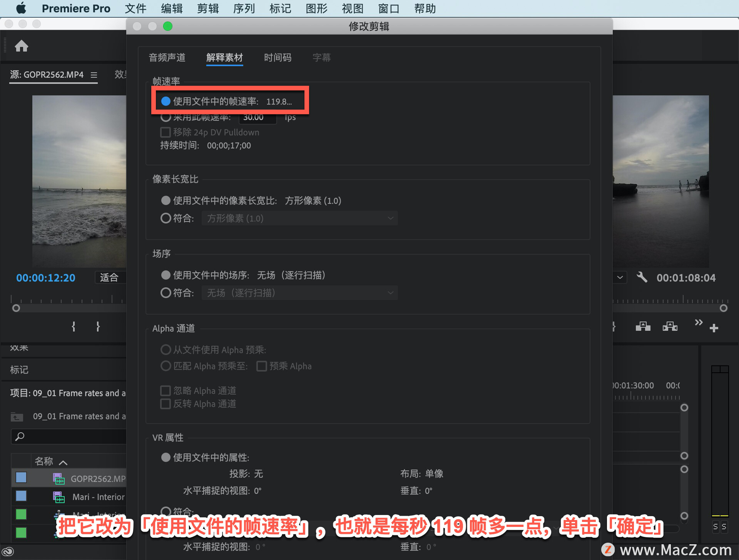739x560 pixels.
Task: Click the Creative Cloud status icon
Action: [x=8, y=552]
